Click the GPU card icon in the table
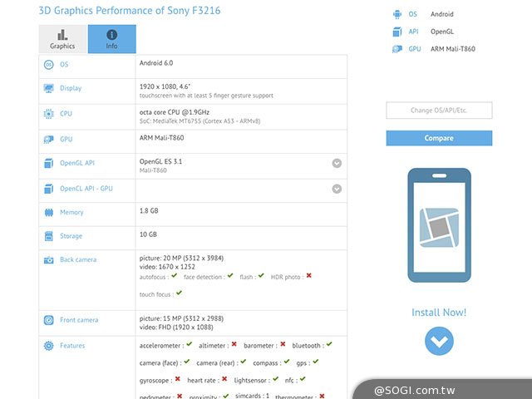This screenshot has width=532, height=399. pos(48,140)
